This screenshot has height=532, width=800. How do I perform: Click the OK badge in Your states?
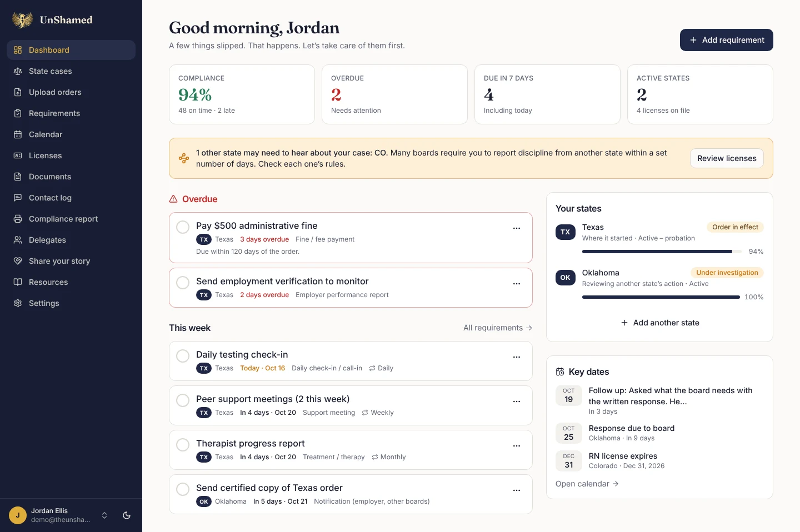(566, 278)
